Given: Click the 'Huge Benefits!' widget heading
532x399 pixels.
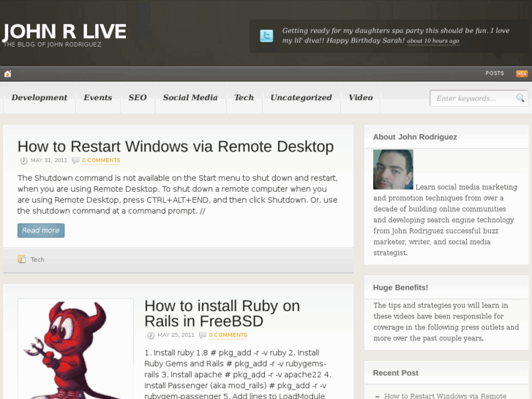Looking at the screenshot, I should click(400, 288).
